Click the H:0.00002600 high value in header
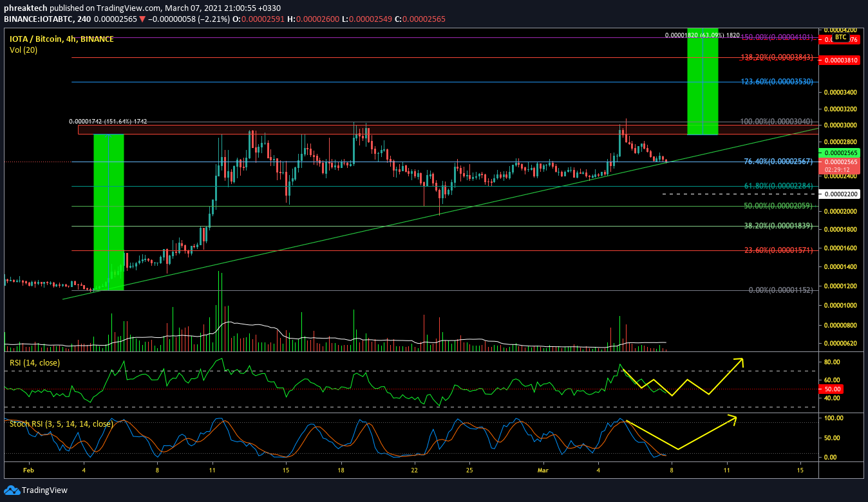The image size is (868, 502). [312, 19]
